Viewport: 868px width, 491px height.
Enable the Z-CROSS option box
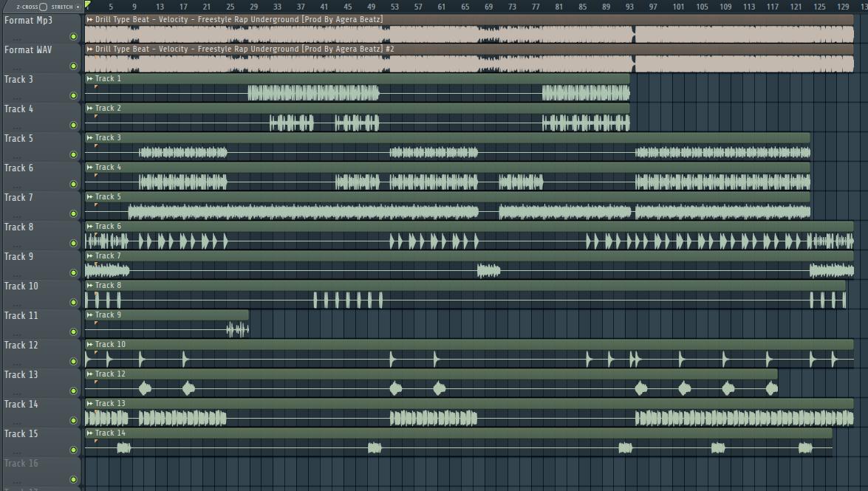point(43,7)
